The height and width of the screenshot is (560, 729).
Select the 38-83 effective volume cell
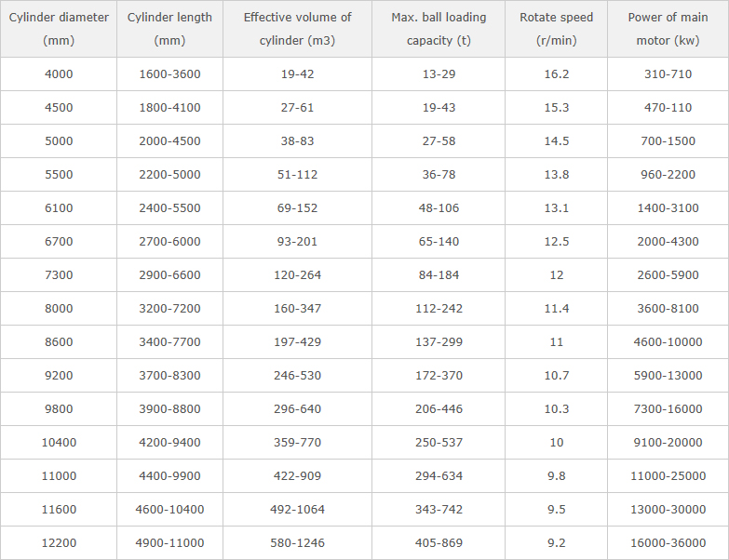point(297,141)
